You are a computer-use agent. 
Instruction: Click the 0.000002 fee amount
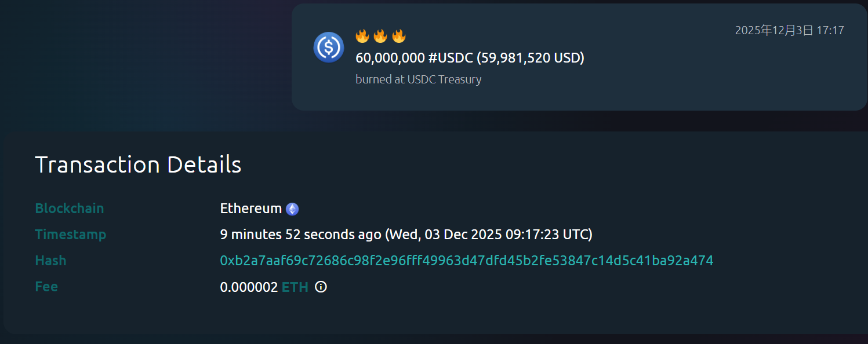pyautogui.click(x=249, y=287)
